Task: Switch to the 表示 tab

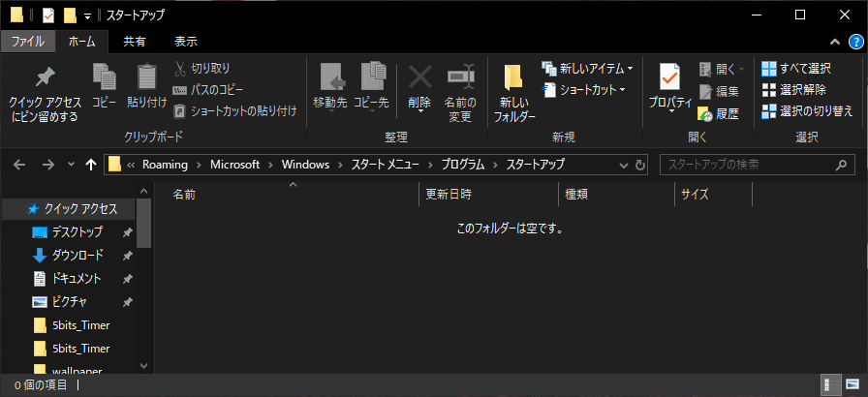Action: tap(186, 41)
